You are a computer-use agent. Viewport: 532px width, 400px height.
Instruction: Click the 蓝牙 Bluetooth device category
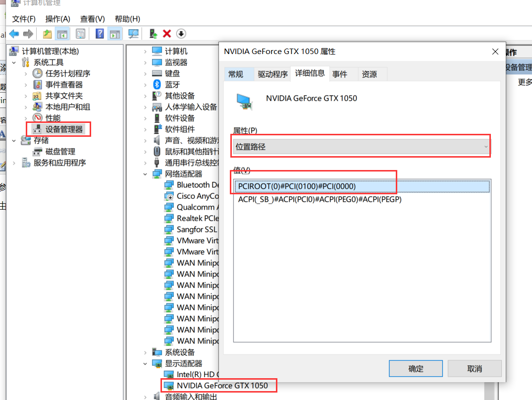click(x=172, y=85)
